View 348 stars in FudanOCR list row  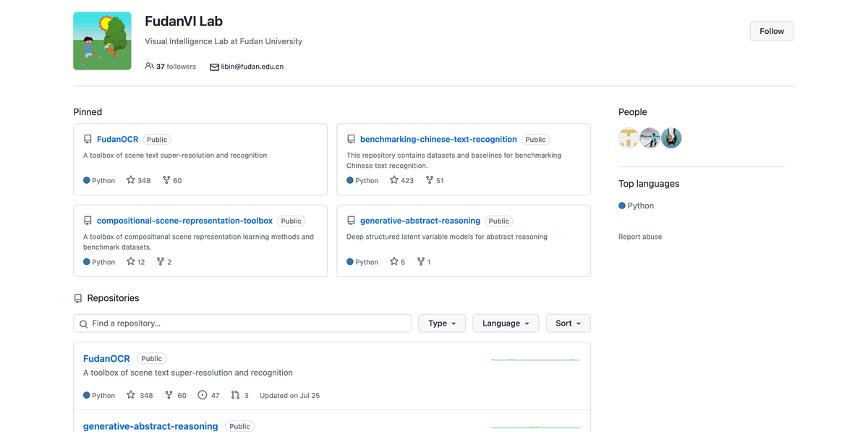(x=140, y=395)
